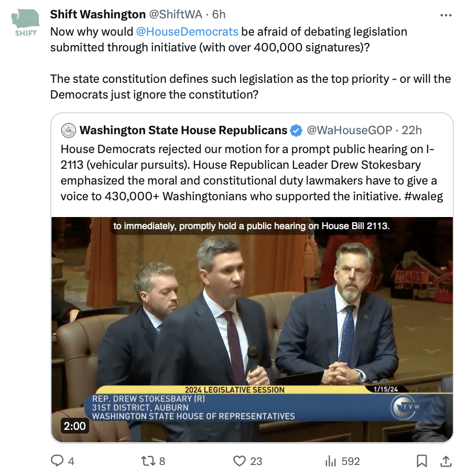The height and width of the screenshot is (476, 457).
Task: Open the three-dot more options menu
Action: point(445,15)
